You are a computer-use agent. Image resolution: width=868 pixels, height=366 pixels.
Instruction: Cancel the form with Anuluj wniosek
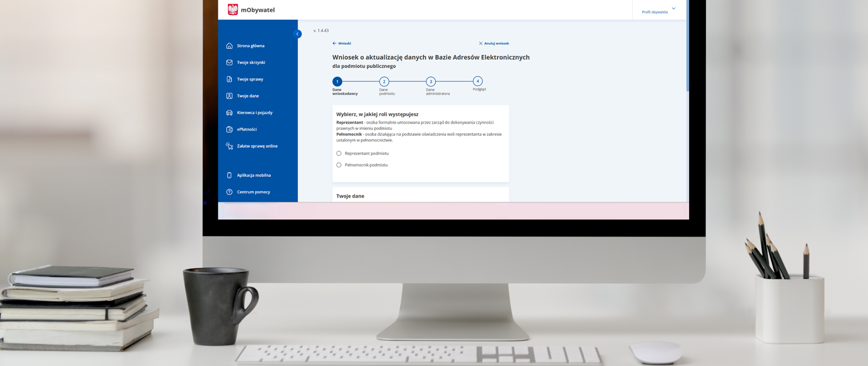[x=494, y=43]
